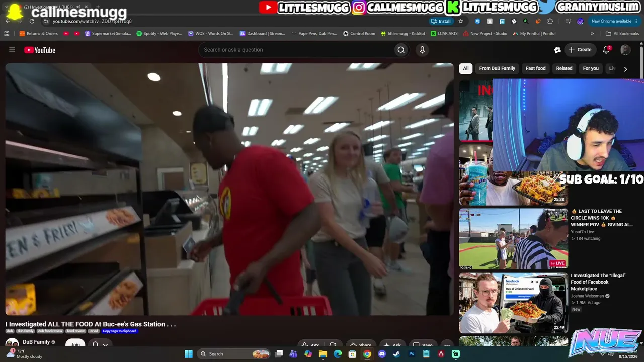
Task: Open Copilot from the taskbar
Action: pyautogui.click(x=308, y=354)
